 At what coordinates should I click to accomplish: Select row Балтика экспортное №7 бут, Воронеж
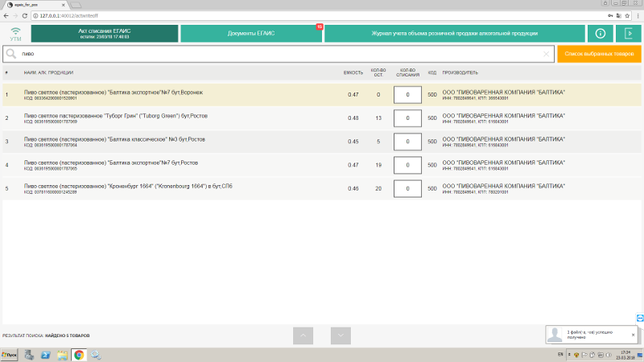[x=321, y=95]
